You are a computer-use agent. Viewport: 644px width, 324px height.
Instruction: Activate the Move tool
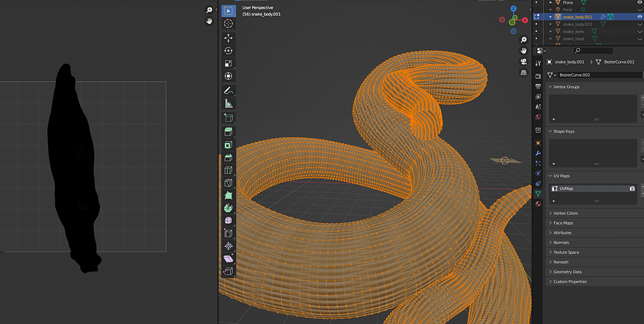click(x=228, y=38)
